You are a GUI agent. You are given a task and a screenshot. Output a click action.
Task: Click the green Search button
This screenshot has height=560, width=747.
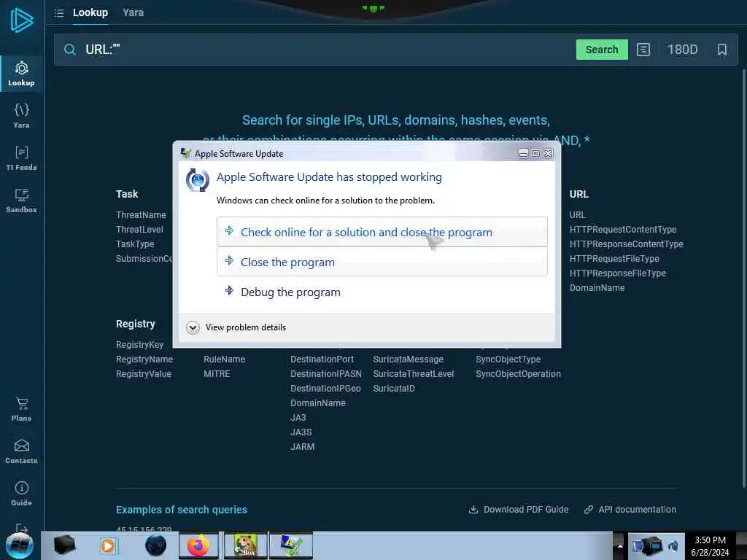[x=602, y=50]
